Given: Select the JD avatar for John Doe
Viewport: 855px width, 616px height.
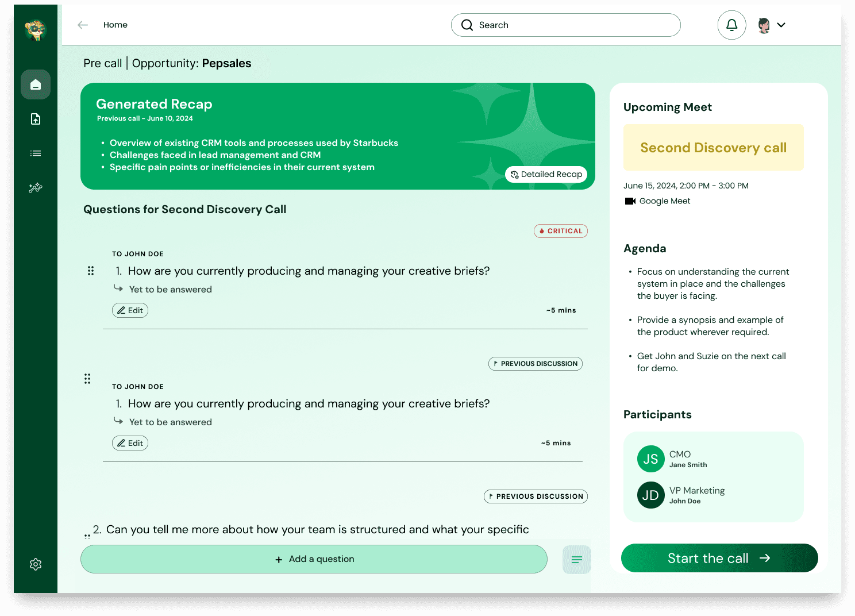Looking at the screenshot, I should (651, 495).
